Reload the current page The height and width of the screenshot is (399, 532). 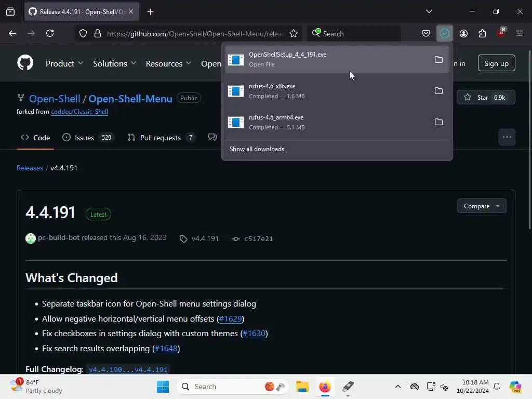[50, 33]
